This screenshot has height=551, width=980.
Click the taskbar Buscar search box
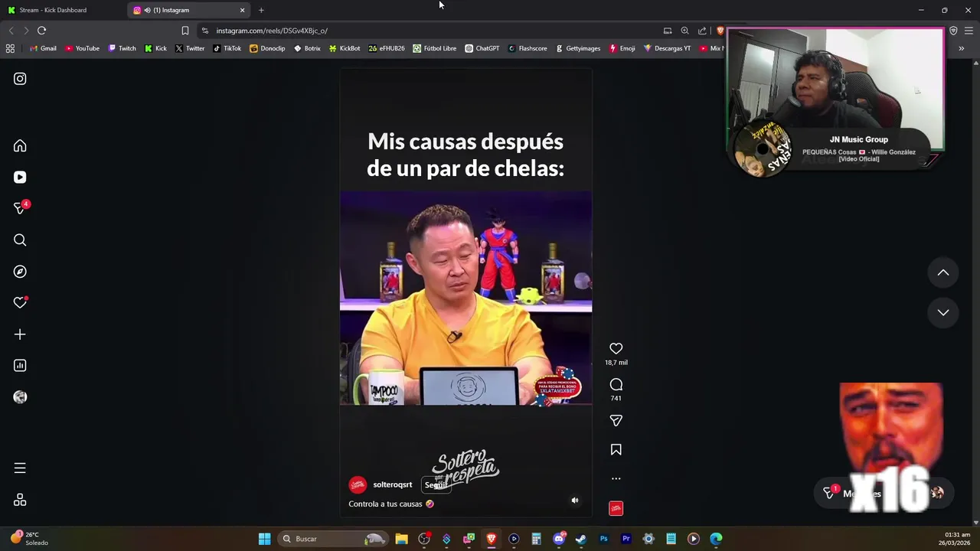tap(333, 539)
